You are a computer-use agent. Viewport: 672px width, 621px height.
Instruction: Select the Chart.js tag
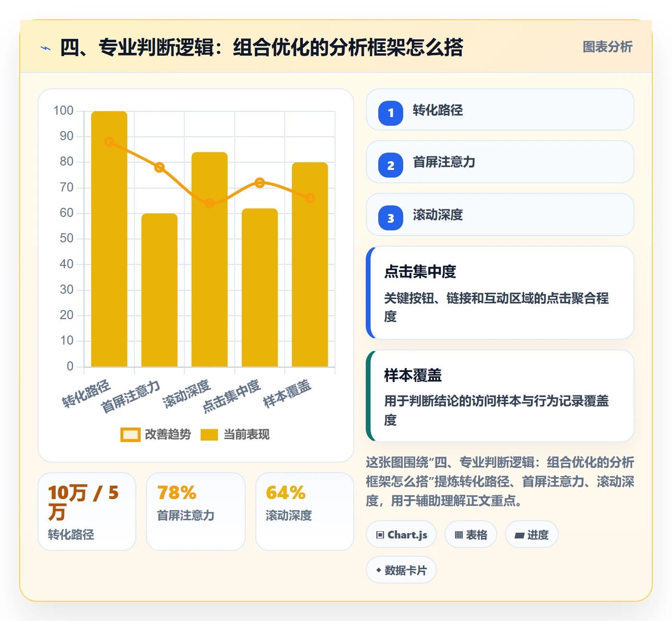coord(401,534)
